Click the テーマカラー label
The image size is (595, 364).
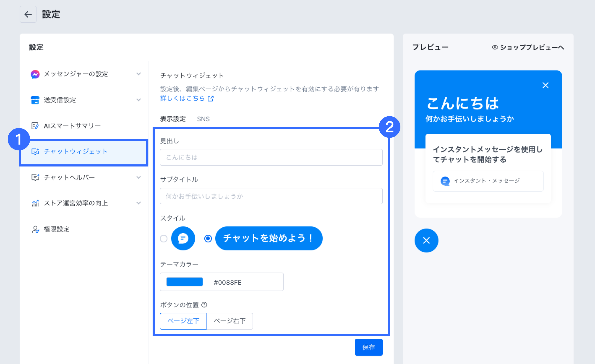pos(179,264)
